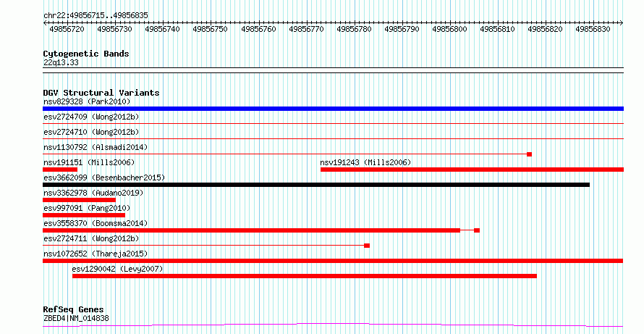Open the nsv829328 (Park2010) label
Screen dimensions: 644x334
pos(87,101)
